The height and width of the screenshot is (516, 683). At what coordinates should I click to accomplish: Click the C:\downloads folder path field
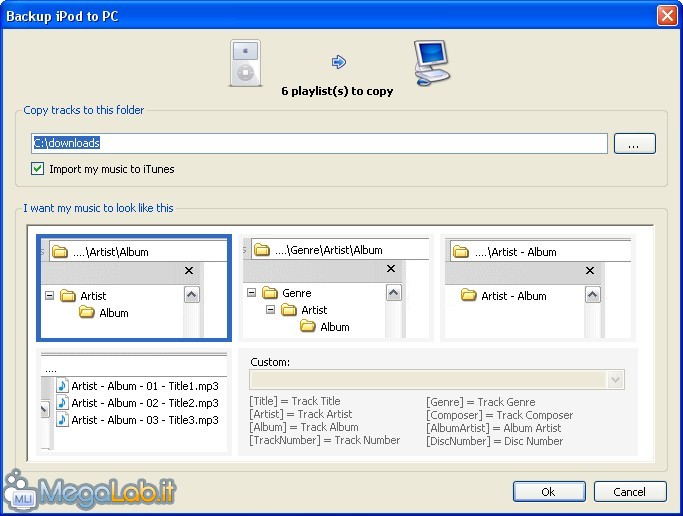[320, 143]
